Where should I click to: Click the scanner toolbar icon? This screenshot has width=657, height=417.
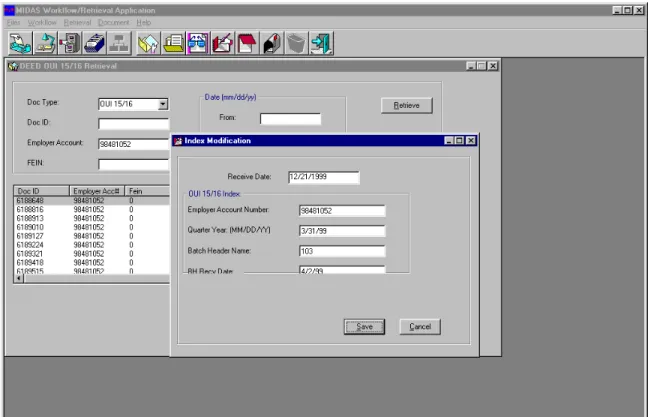pos(20,44)
